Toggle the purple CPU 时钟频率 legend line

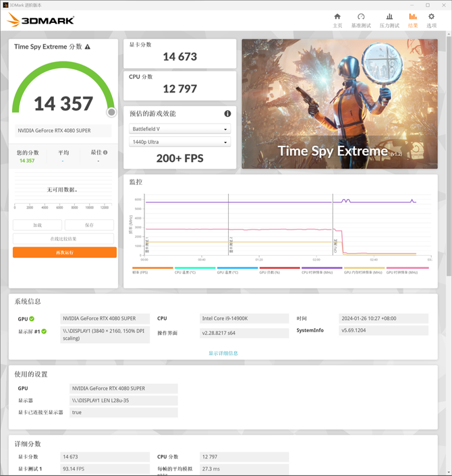click(322, 268)
